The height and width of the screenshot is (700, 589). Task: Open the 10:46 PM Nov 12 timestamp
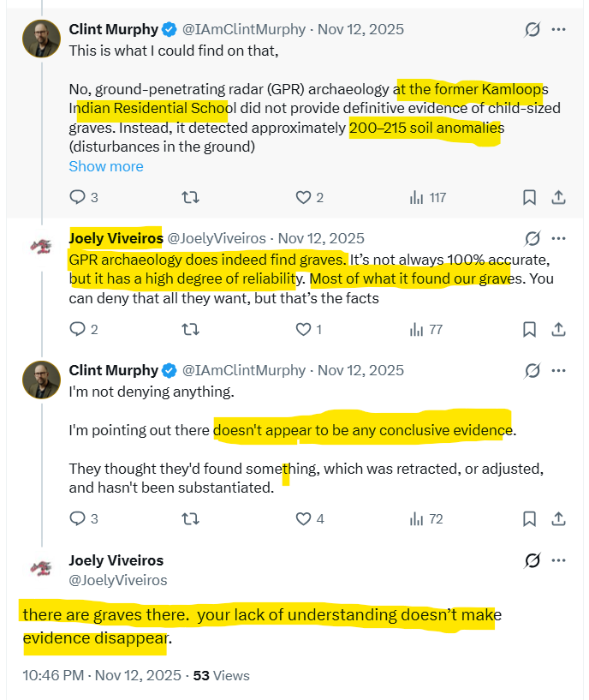[x=102, y=675]
